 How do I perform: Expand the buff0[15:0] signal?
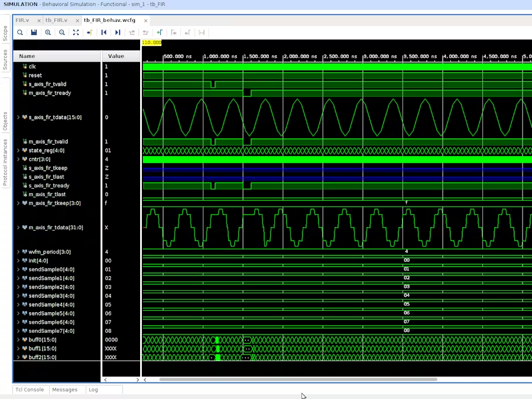[18, 340]
